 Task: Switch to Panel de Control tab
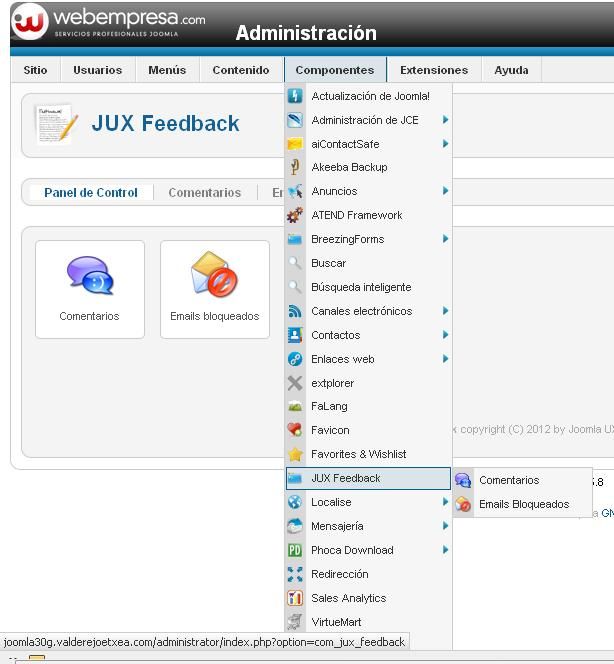91,193
